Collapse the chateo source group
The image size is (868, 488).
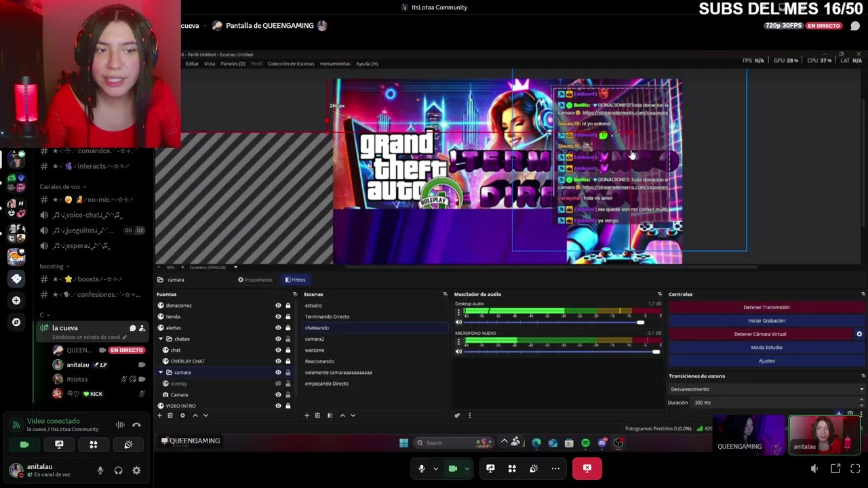(x=161, y=339)
